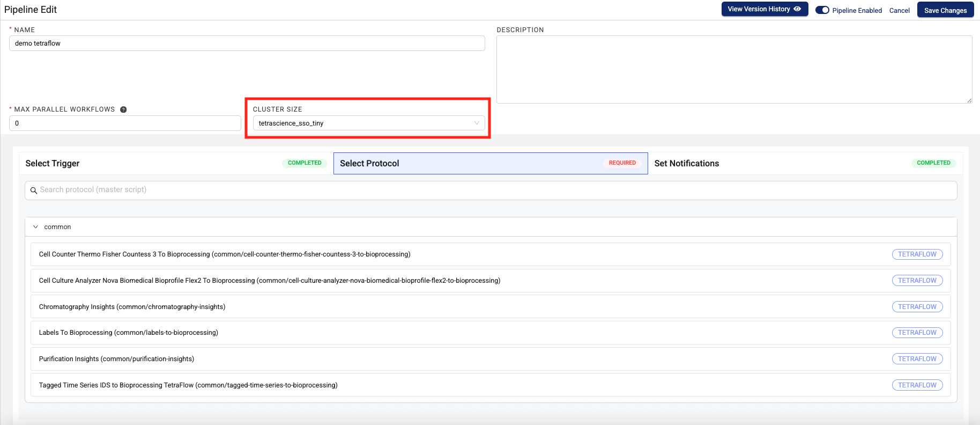Select Chromatography Insights protocol

[491, 307]
